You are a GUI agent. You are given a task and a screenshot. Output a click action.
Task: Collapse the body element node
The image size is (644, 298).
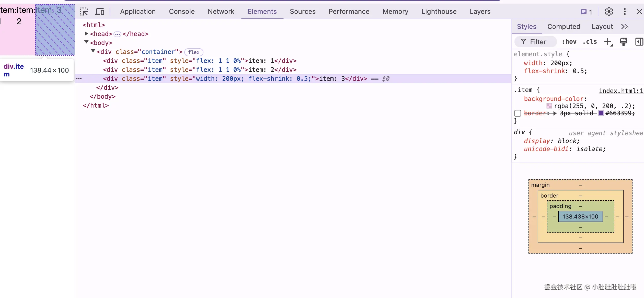point(86,42)
